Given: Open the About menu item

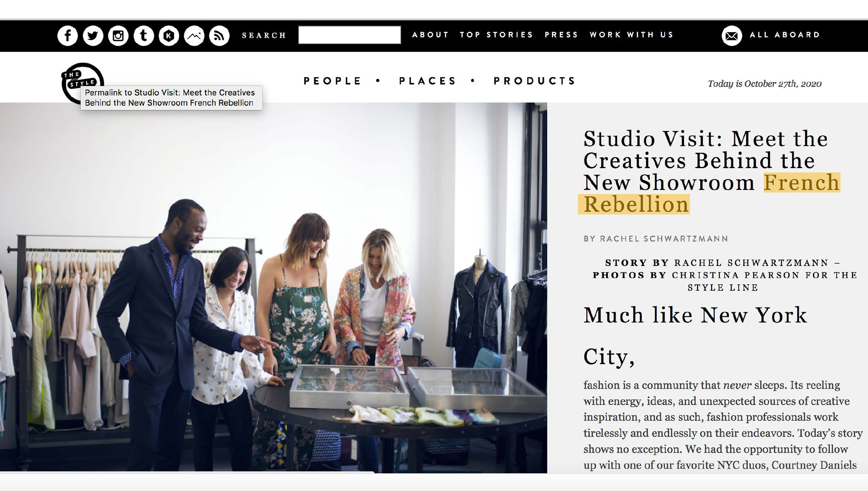Looking at the screenshot, I should click(430, 35).
